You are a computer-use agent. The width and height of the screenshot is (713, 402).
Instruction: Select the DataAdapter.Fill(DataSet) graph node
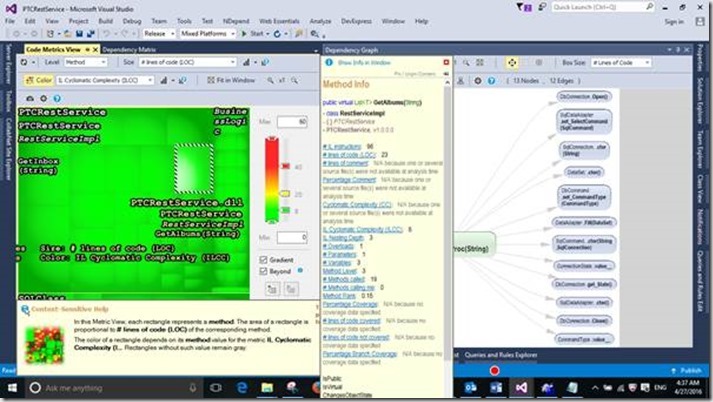coord(584,222)
